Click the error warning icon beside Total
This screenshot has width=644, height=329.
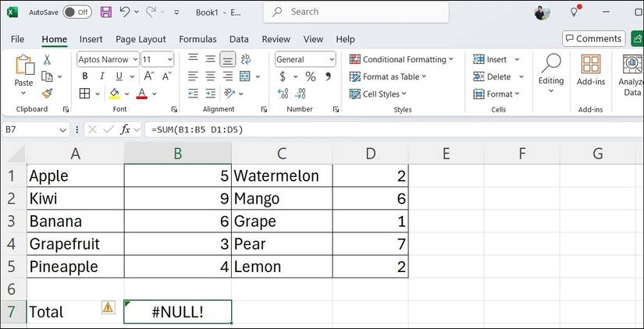click(x=108, y=308)
